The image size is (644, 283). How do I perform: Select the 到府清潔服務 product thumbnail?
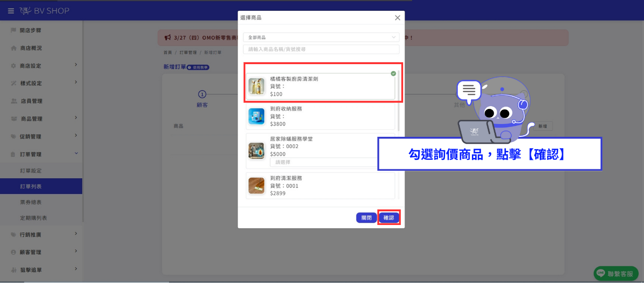click(x=256, y=186)
